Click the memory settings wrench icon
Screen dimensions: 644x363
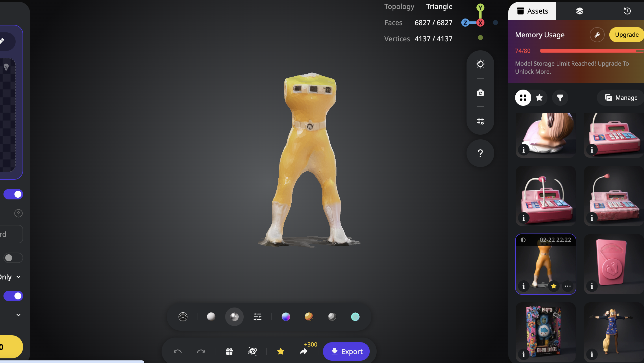597,35
